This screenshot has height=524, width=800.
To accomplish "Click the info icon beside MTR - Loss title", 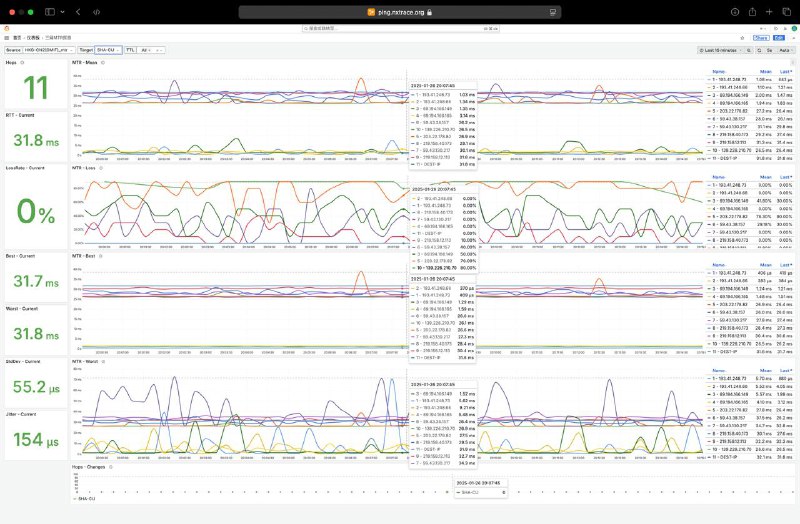I will pos(101,168).
